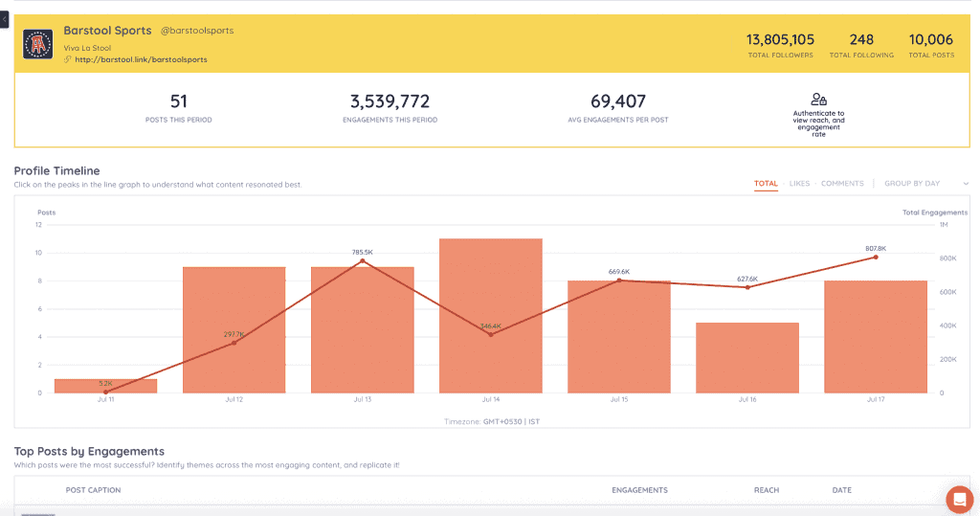Viewport: 980px width, 516px height.
Task: Select the 807.8K line point
Action: pyautogui.click(x=876, y=258)
